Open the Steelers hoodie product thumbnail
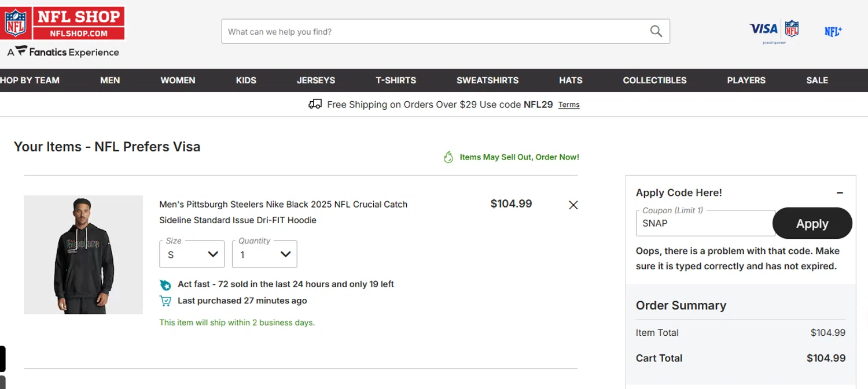 (x=83, y=255)
